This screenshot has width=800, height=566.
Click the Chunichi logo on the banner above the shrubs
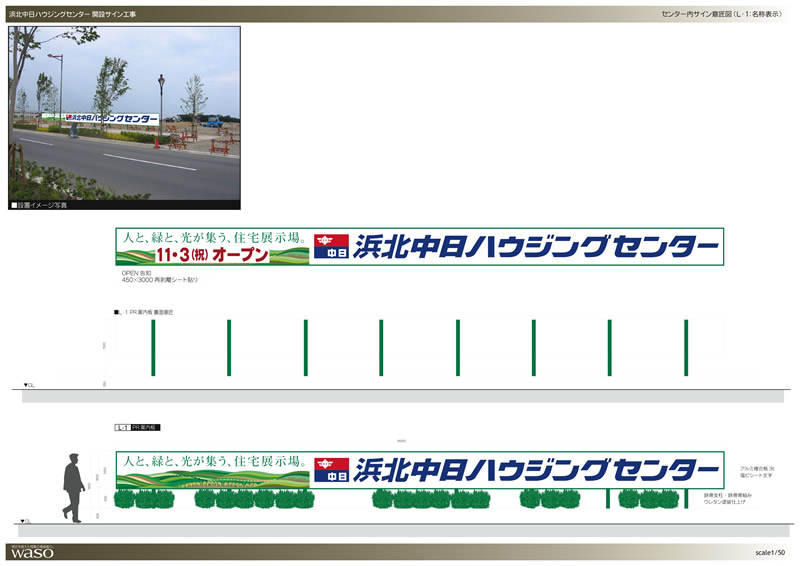pos(331,470)
